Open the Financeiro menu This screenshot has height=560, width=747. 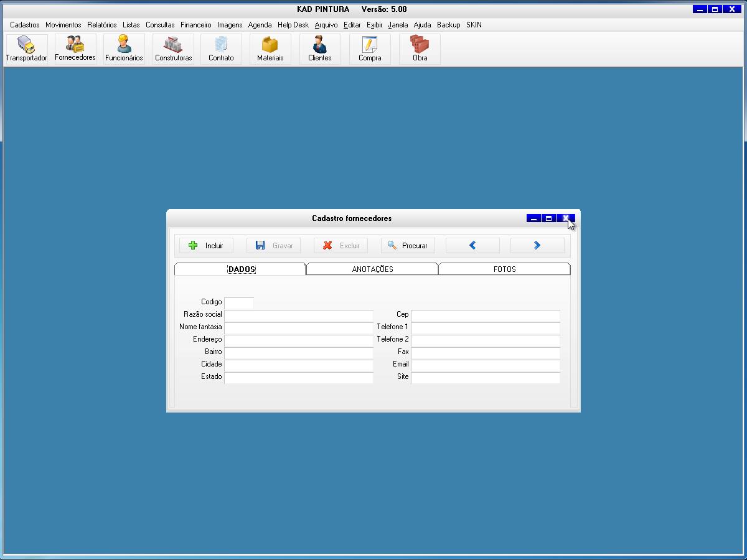click(x=195, y=25)
